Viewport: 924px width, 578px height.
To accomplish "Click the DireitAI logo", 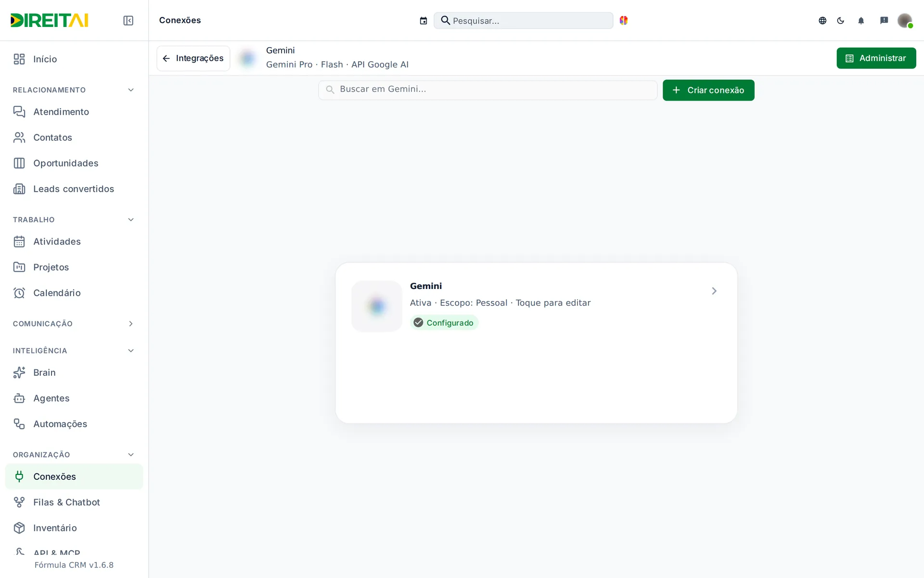I will point(50,20).
